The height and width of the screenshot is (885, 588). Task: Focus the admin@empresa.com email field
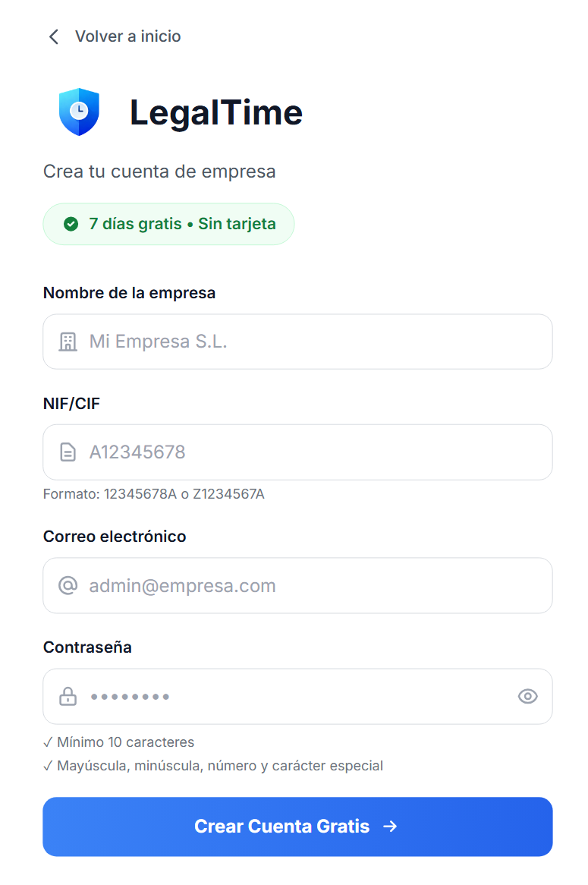tap(303, 586)
